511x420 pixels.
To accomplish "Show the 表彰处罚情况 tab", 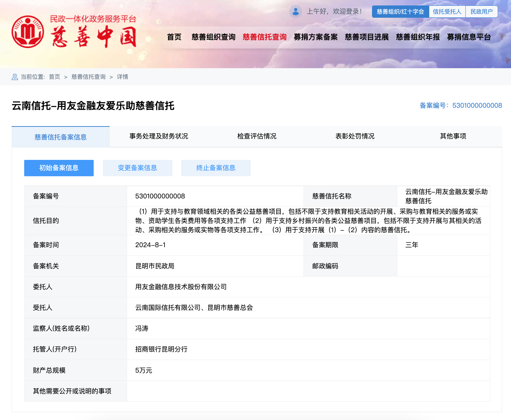I will click(x=355, y=136).
